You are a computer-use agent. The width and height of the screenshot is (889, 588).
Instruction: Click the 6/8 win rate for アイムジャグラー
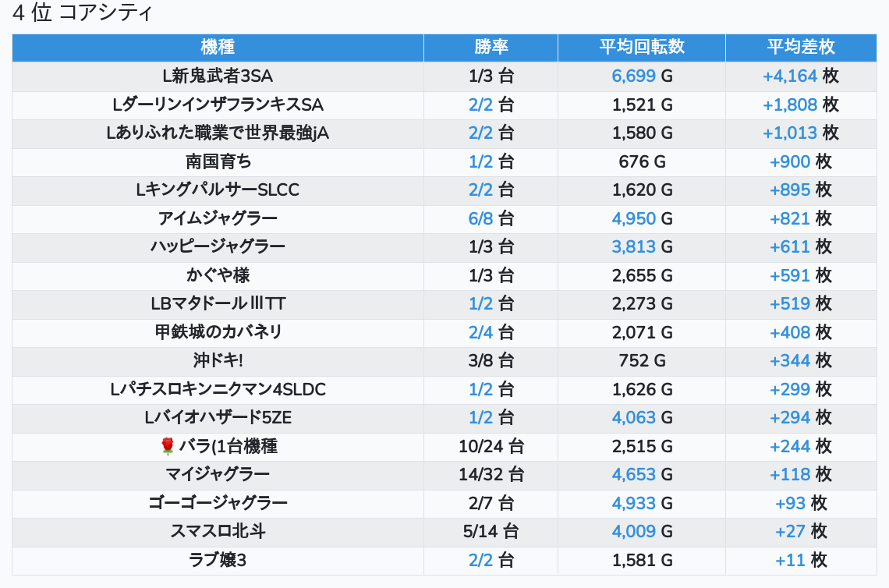[480, 218]
